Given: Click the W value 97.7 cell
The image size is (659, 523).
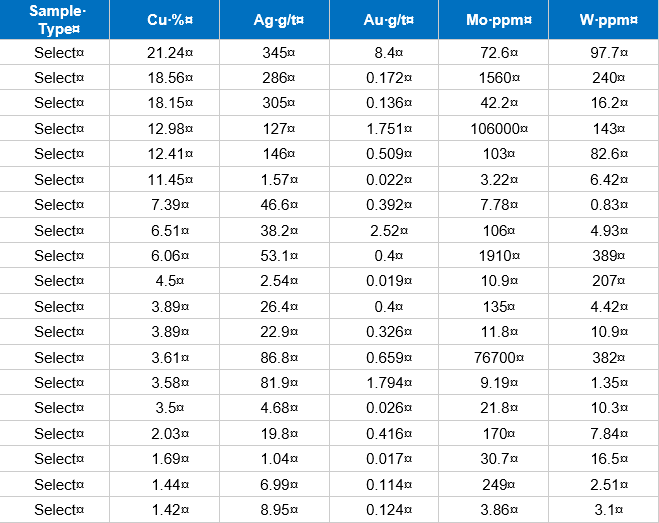Looking at the screenshot, I should (x=602, y=52).
